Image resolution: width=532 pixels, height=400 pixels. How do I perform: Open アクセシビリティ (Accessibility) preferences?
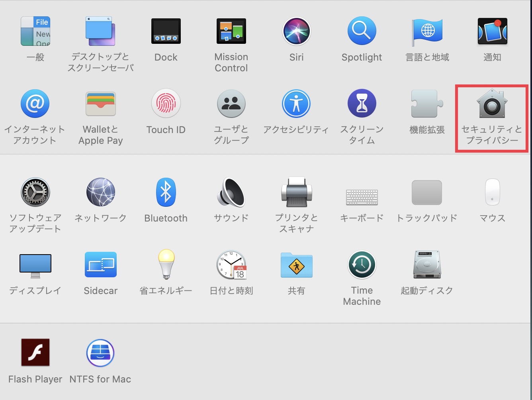(x=297, y=104)
